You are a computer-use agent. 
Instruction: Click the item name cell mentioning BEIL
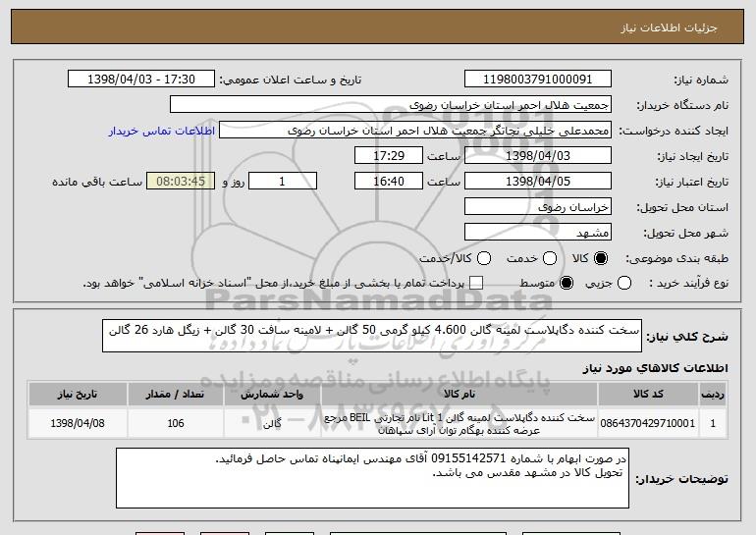pos(459,423)
